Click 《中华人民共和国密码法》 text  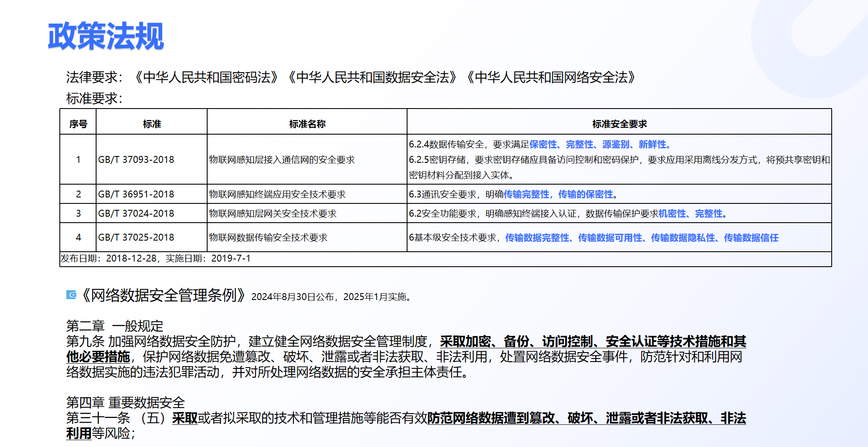pyautogui.click(x=207, y=77)
